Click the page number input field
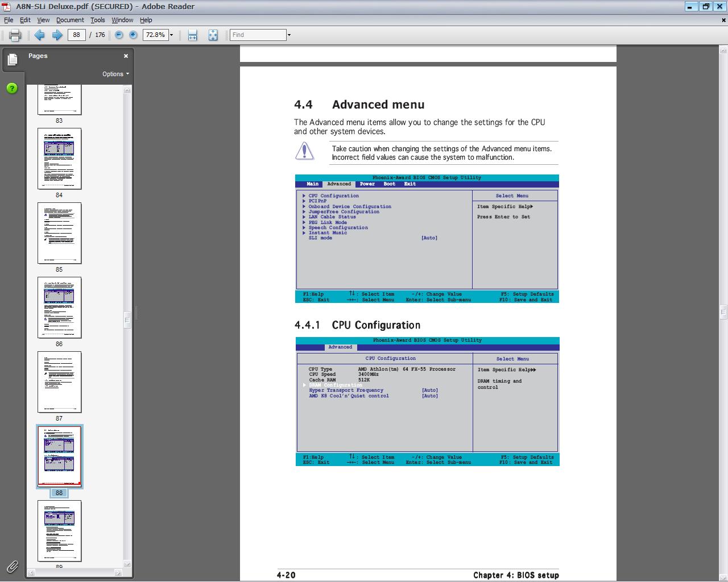 [77, 35]
